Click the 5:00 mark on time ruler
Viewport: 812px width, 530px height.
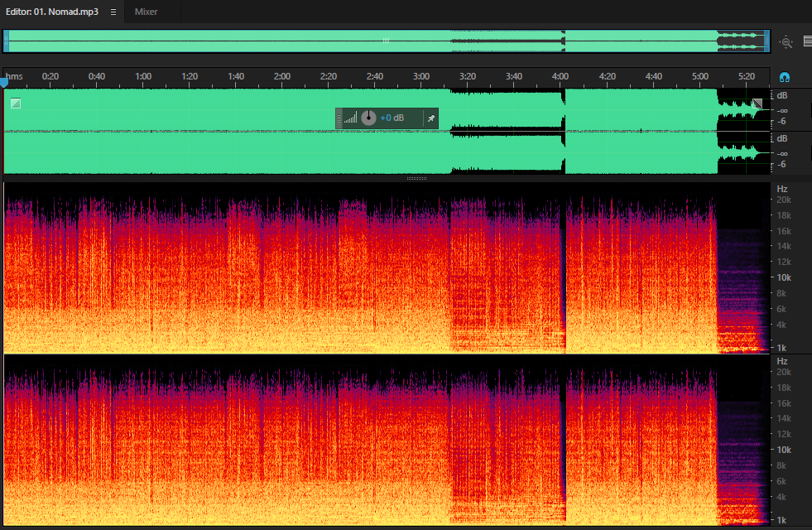[x=700, y=76]
